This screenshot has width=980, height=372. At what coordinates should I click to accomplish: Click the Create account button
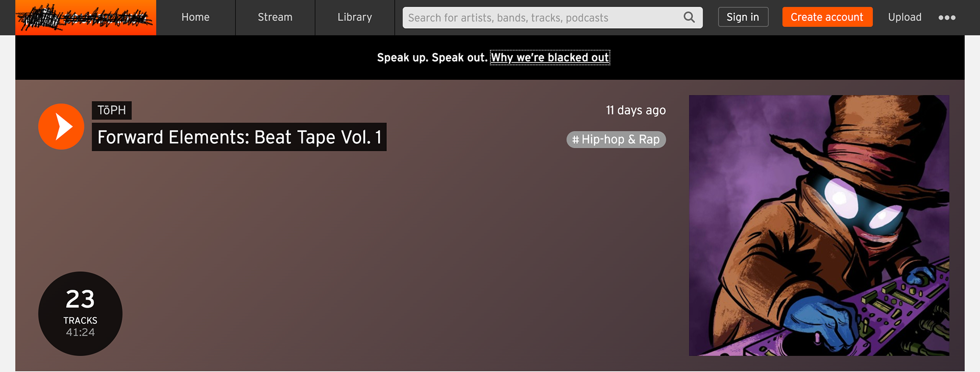point(827,17)
